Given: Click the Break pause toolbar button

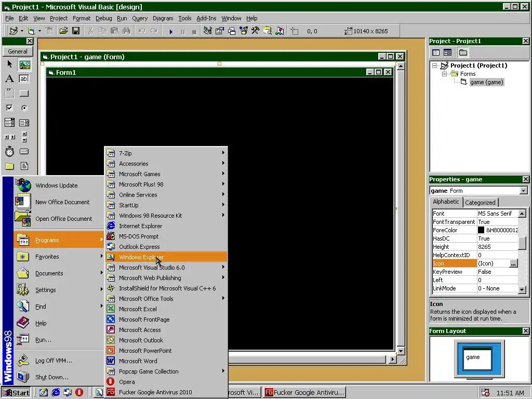Looking at the screenshot, I should [183, 32].
